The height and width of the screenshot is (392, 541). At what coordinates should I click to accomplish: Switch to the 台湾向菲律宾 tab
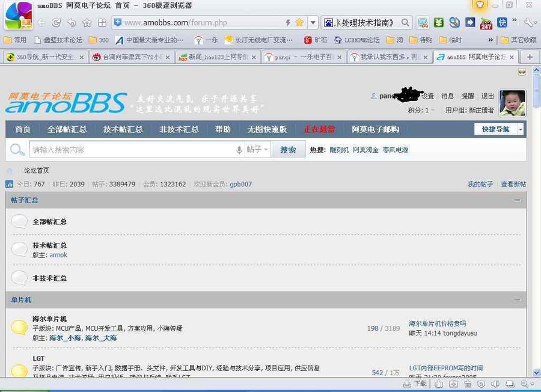point(131,57)
